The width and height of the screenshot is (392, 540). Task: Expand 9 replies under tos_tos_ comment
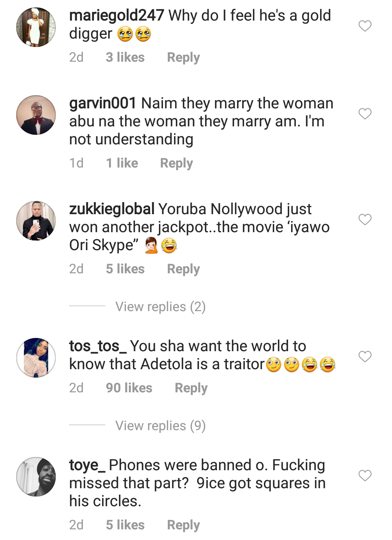[x=160, y=426]
